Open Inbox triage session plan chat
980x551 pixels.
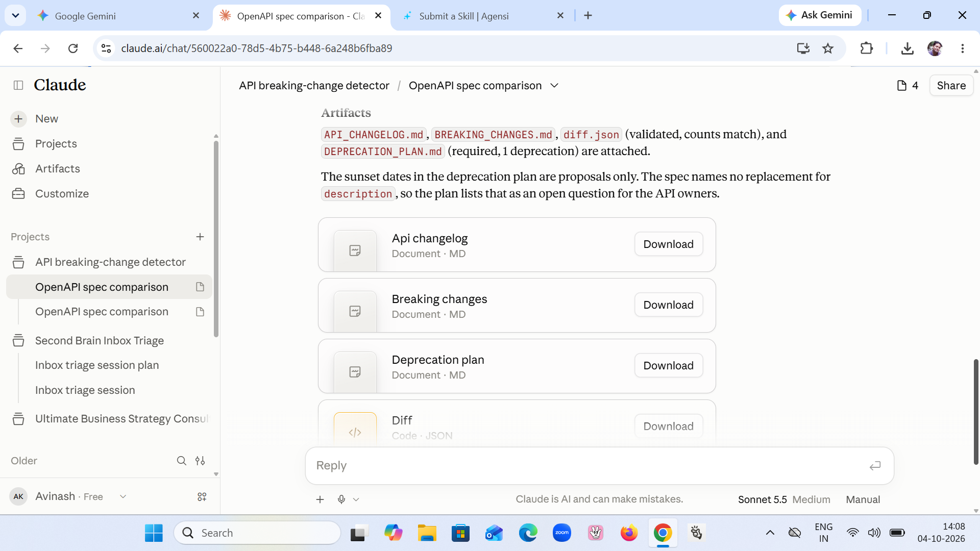point(97,365)
